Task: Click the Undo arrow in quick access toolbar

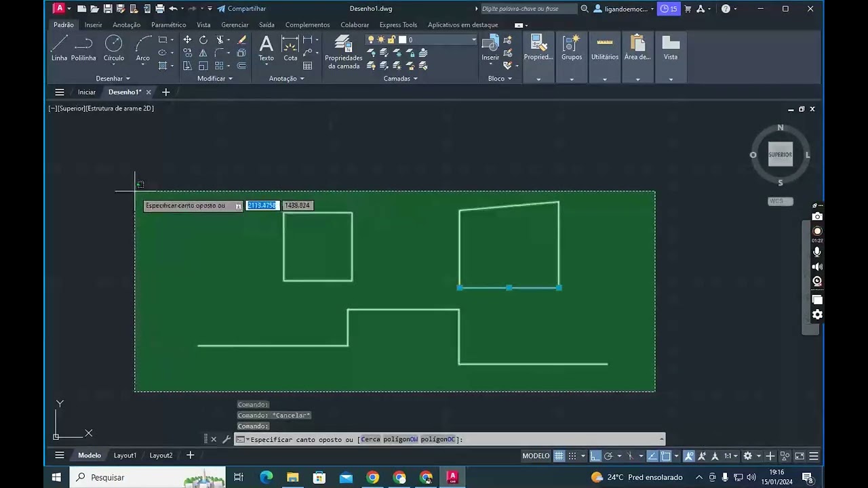Action: (174, 9)
